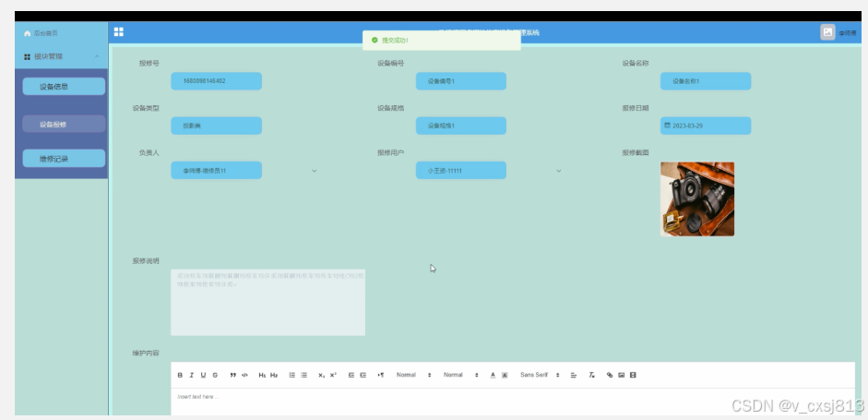Toggle bold formatting in editor
Viewport: 868px width, 420px height.
pos(180,375)
